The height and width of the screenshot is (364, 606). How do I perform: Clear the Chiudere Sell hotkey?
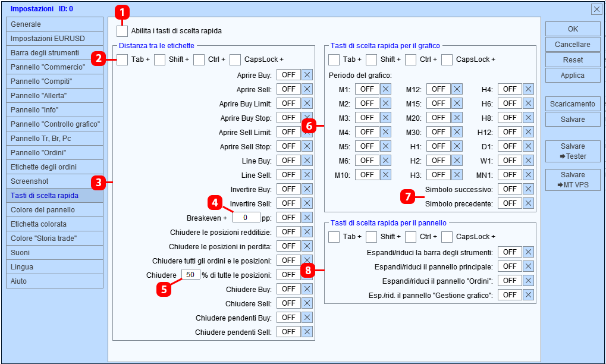307,304
